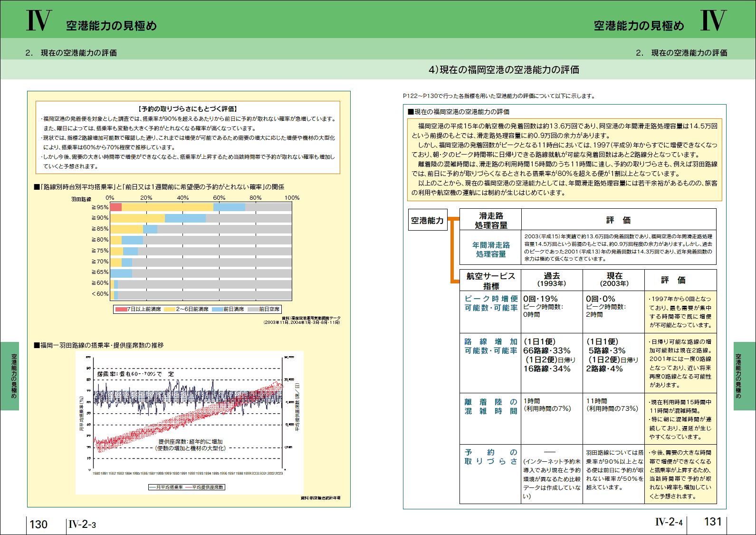Screen dimensions: 756x535
Task: Select the red segment of the ≧95% bar
Action: coord(116,207)
